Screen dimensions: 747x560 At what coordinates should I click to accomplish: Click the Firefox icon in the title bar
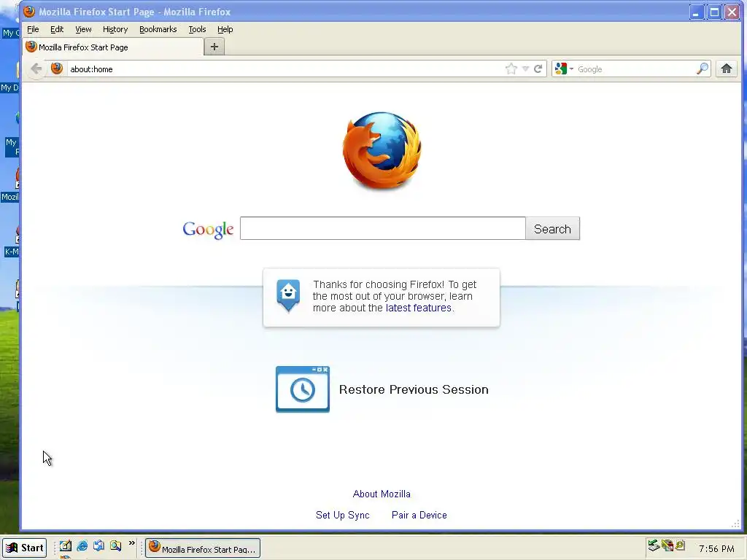pos(29,12)
